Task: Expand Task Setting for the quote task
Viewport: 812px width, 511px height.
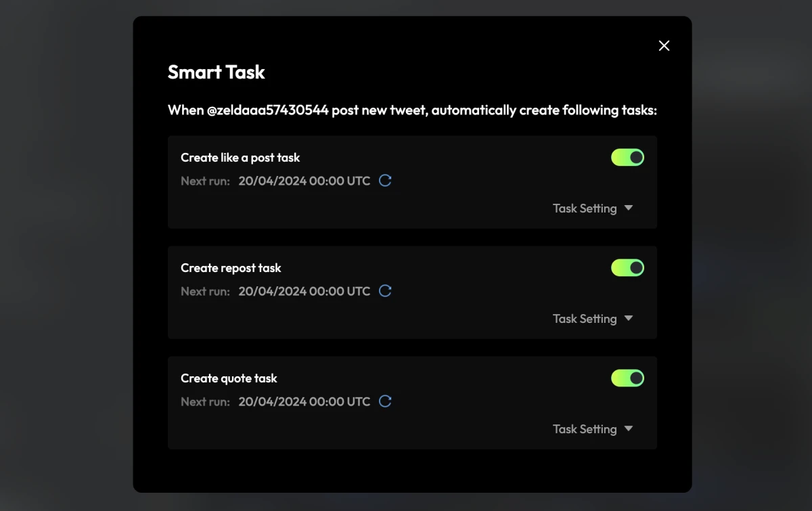Action: tap(592, 429)
